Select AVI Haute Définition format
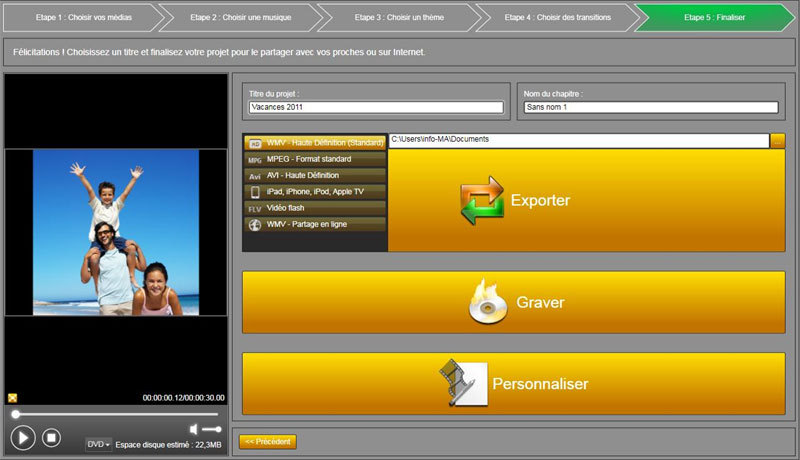The image size is (800, 460). 315,175
